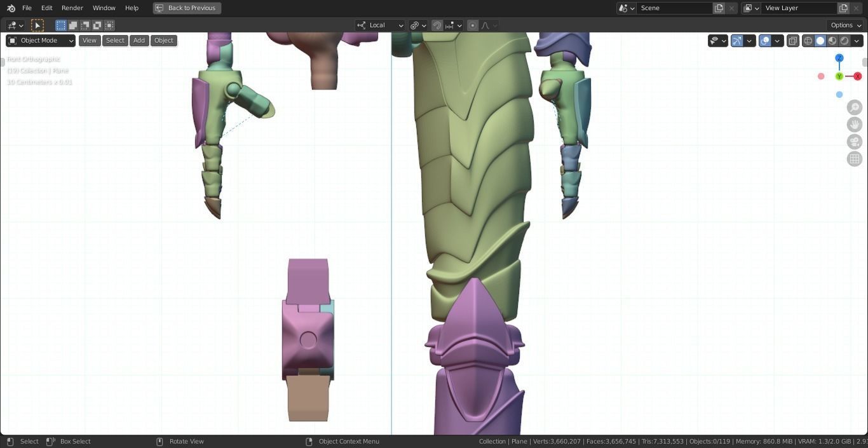Switch to Rendered shading
Screen dimensions: 868x448
point(844,41)
